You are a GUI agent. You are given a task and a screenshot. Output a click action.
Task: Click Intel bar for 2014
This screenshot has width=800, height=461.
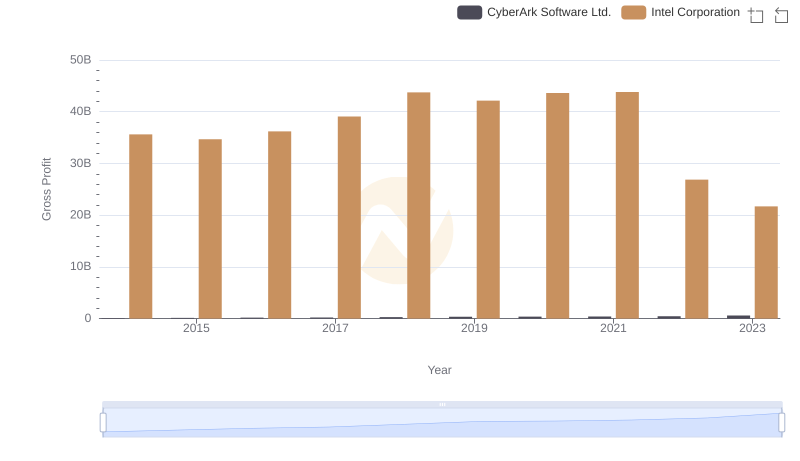pos(141,226)
